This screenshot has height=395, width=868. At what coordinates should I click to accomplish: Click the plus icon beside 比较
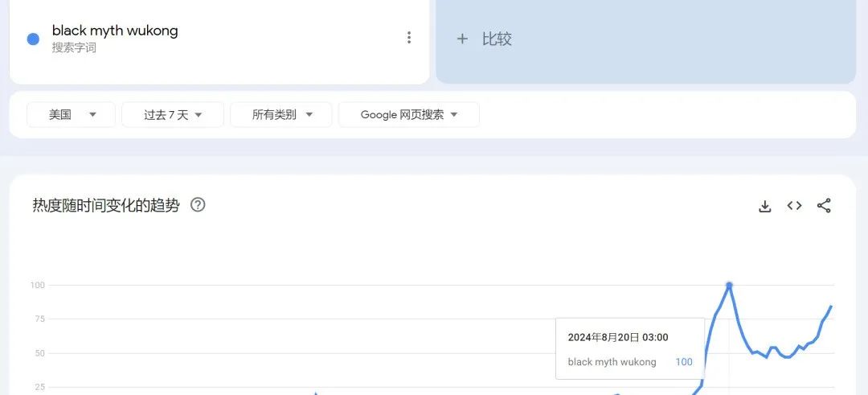pyautogui.click(x=462, y=39)
